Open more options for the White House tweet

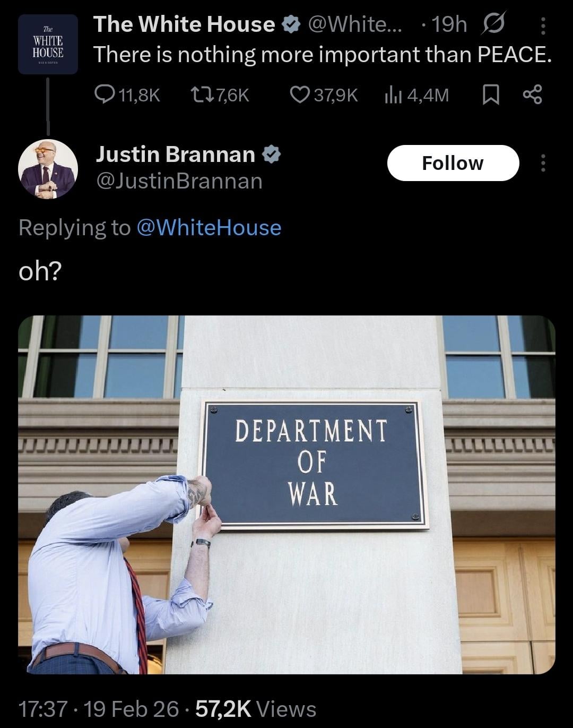[x=543, y=25]
